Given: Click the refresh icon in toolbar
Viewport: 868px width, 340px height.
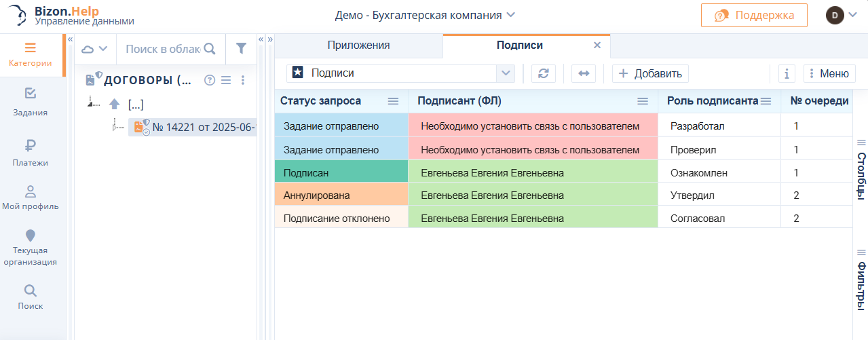Looking at the screenshot, I should [x=543, y=73].
